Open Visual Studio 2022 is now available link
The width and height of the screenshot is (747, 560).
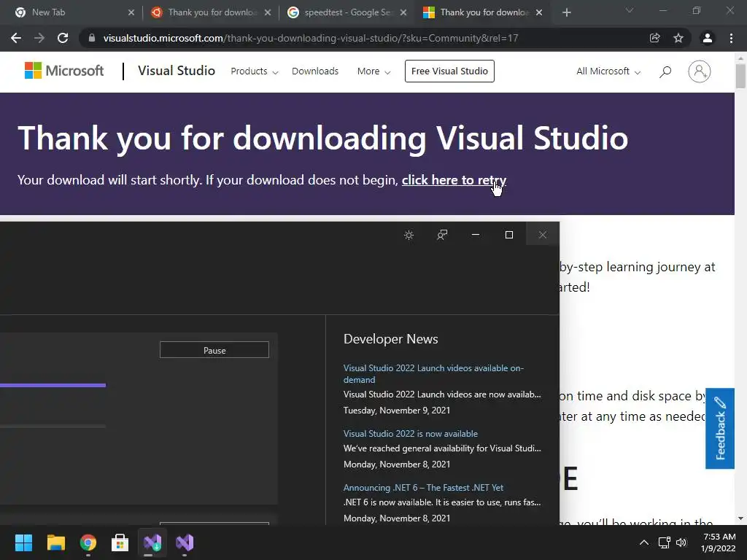410,434
